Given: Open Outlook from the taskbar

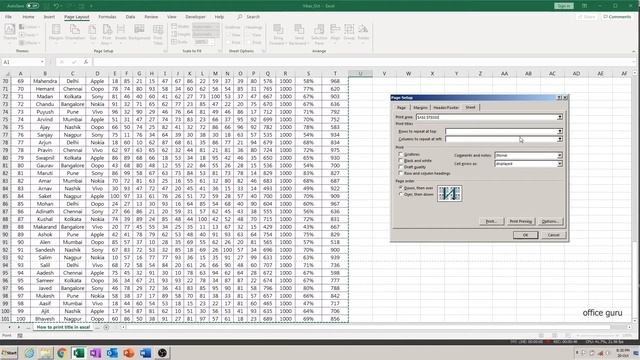Looking at the screenshot, I should (112, 353).
